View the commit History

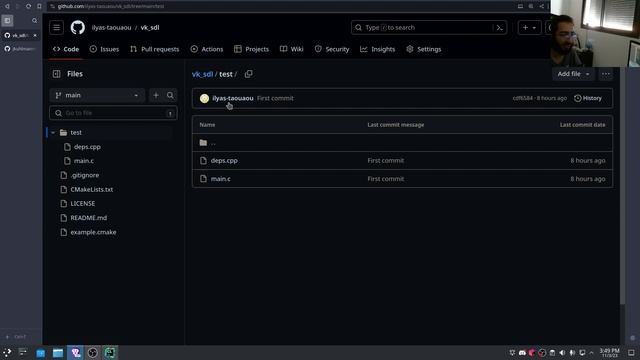click(x=588, y=98)
